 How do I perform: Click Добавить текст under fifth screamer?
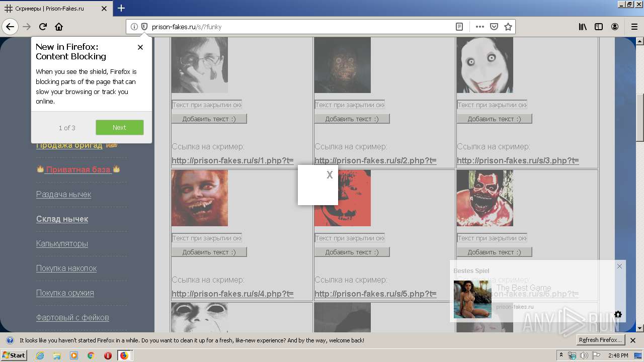[352, 252]
